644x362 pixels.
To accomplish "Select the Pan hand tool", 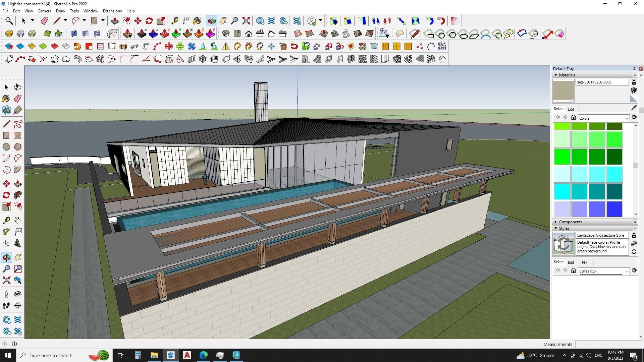I will pyautogui.click(x=18, y=257).
